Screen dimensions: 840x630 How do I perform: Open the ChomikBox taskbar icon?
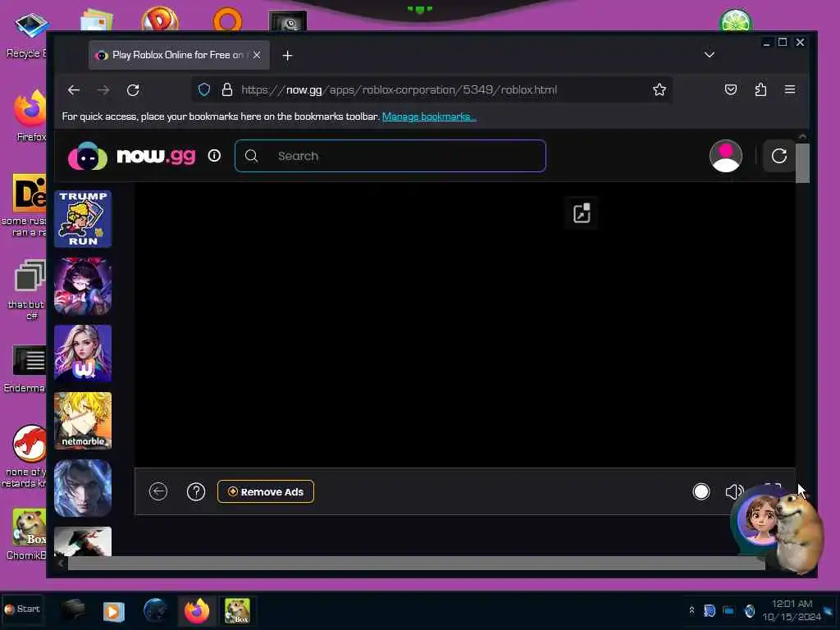tap(237, 610)
